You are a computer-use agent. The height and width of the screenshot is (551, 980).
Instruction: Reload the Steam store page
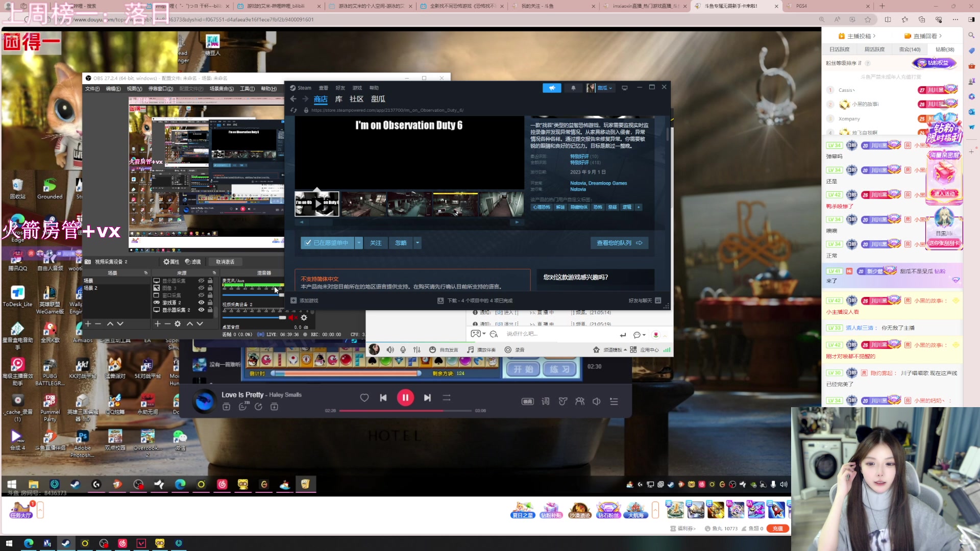point(293,110)
